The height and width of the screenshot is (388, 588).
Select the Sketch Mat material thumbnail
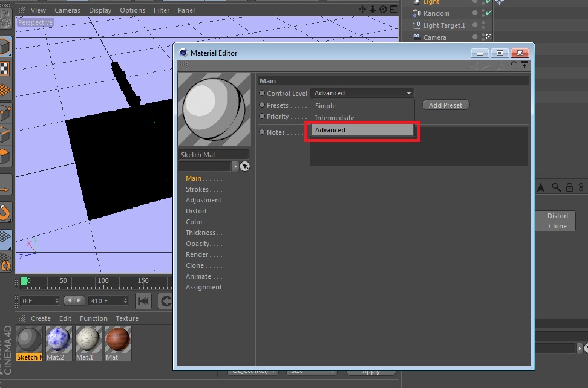pos(29,343)
